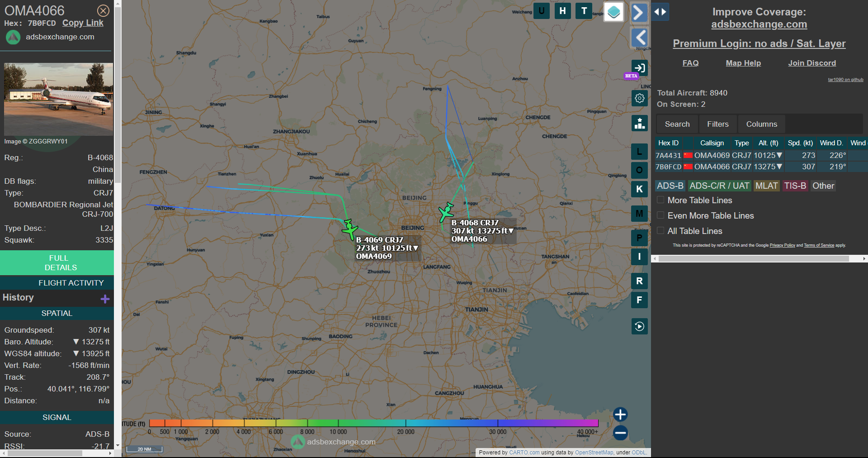Expand History with the plus icon
Viewport: 868px width, 458px height.
[105, 299]
